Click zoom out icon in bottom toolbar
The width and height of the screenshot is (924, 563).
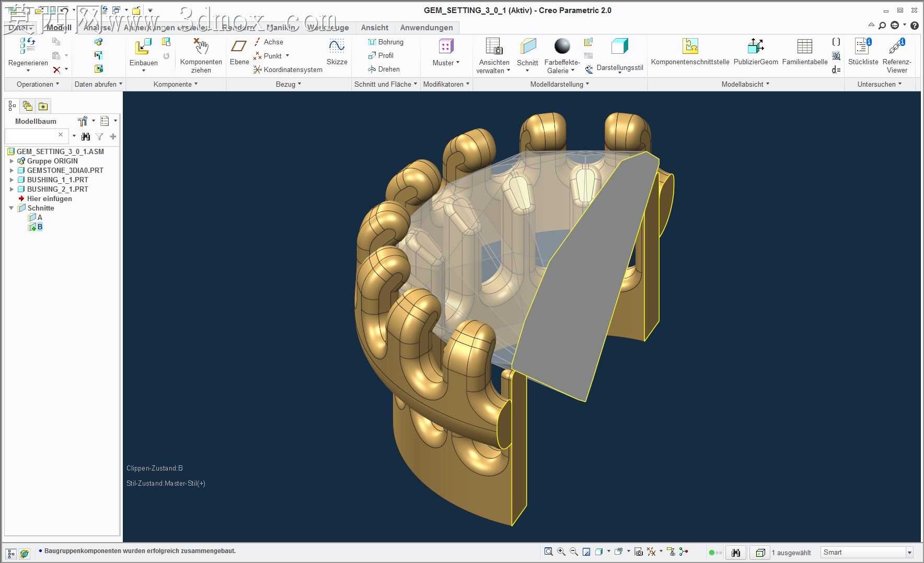574,552
